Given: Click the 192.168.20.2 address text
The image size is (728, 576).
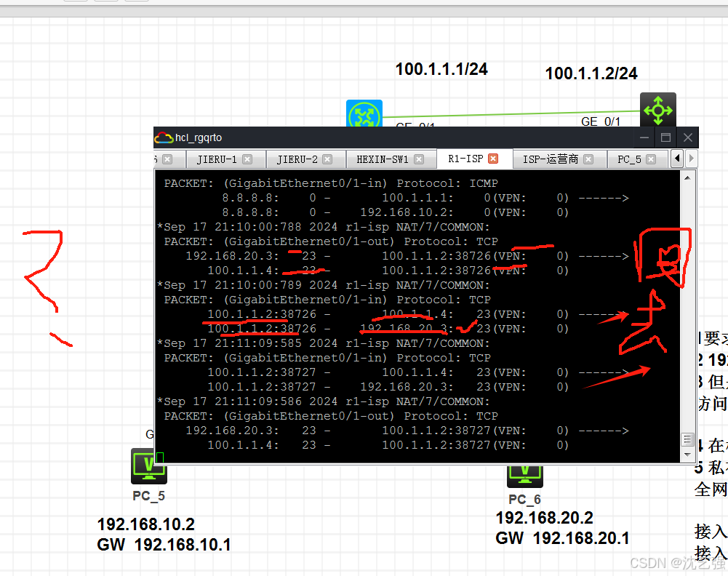Looking at the screenshot, I should [x=545, y=518].
